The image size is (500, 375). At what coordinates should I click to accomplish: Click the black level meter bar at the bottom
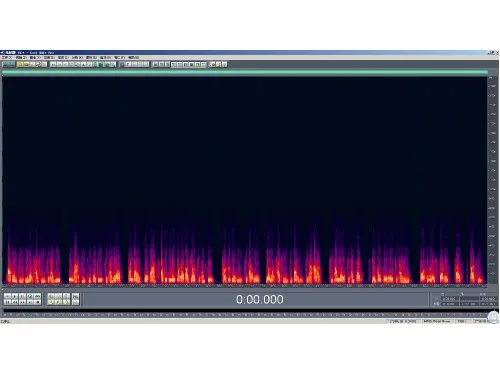(x=245, y=311)
